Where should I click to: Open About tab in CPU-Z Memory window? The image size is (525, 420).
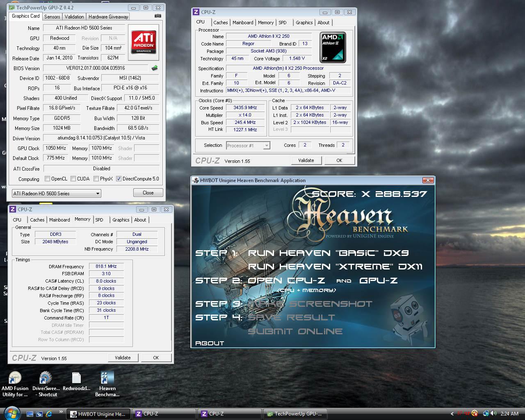tap(140, 220)
